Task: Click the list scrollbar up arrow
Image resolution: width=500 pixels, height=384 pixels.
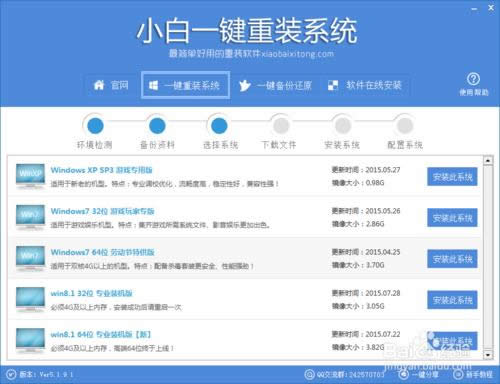Action: [x=488, y=161]
